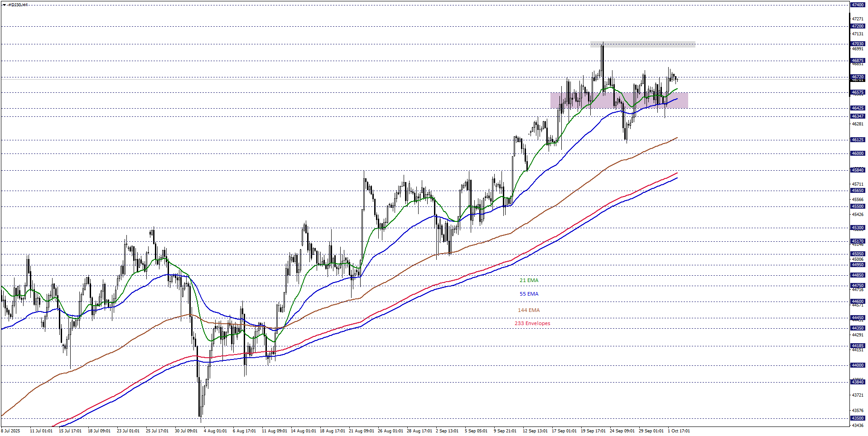Click the 44000 price level tag
The image size is (868, 436).
857,365
